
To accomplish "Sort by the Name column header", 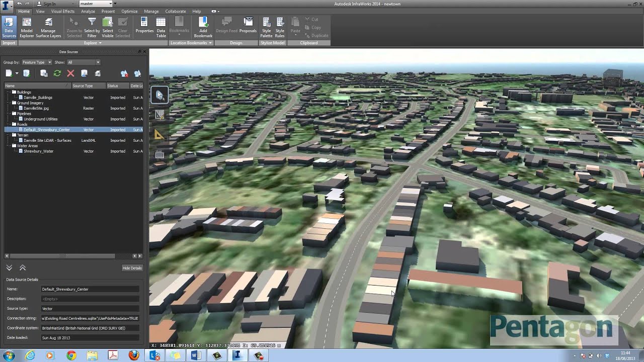I will 38,85.
